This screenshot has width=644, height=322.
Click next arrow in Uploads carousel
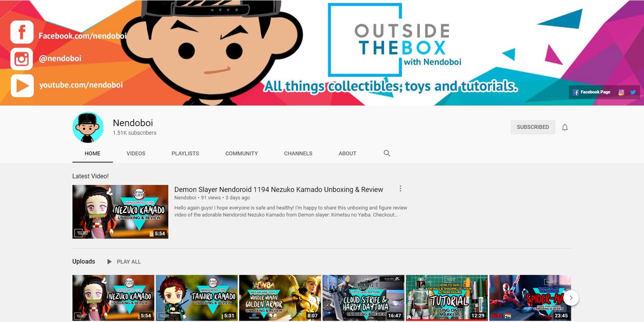[x=571, y=298]
